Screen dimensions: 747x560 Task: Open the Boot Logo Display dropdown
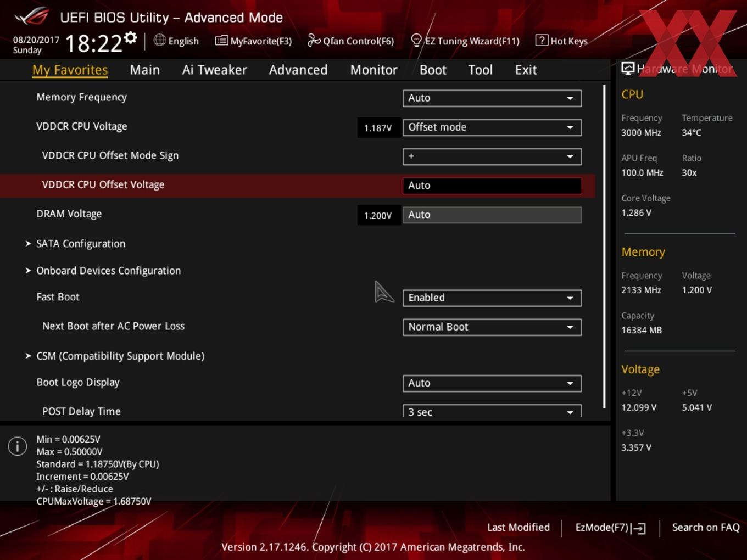point(492,383)
